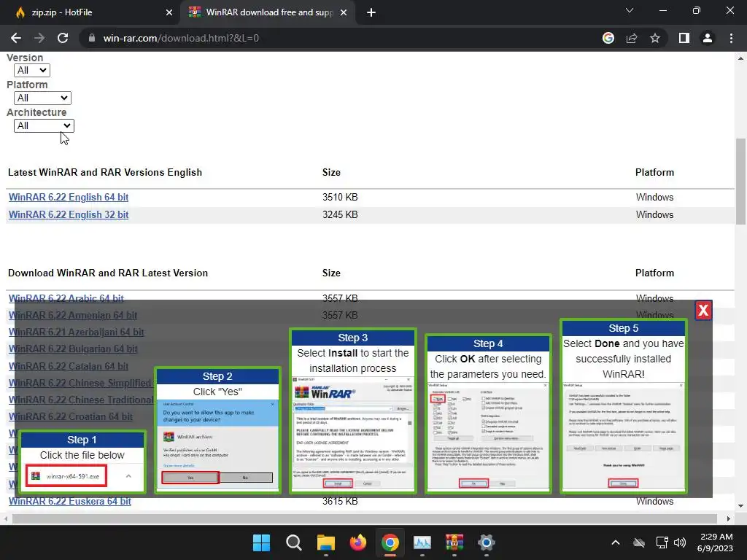Open WinRAR 6.22 Armenian 64 bit link
747x560 pixels.
73,315
